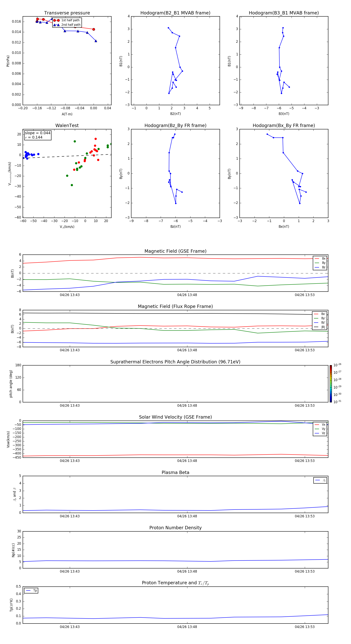This screenshot has height=644, width=351.
Task: Click the "B2(nT)" x-axis label
Action: [x=175, y=114]
